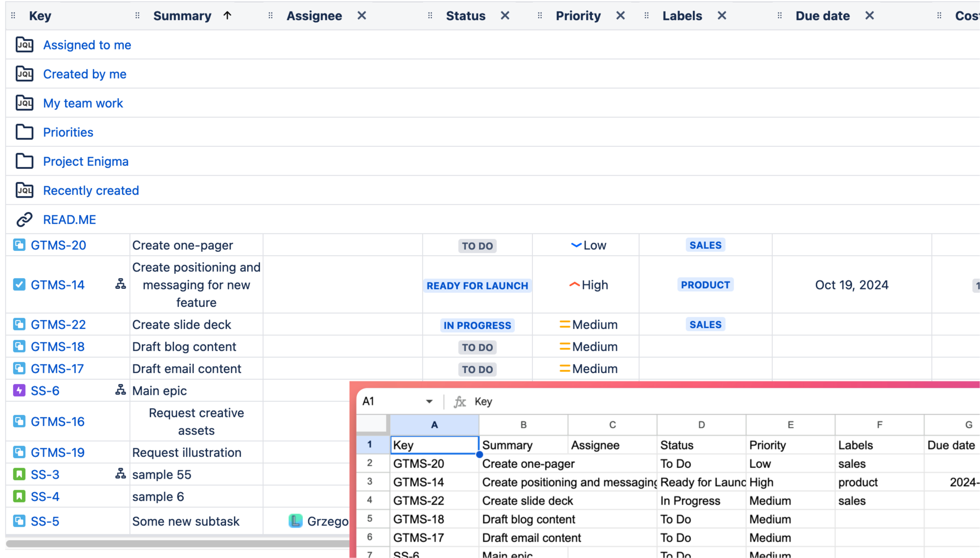Click the horizontal scrollbar at bottom
The width and height of the screenshot is (980, 558).
coord(176,543)
